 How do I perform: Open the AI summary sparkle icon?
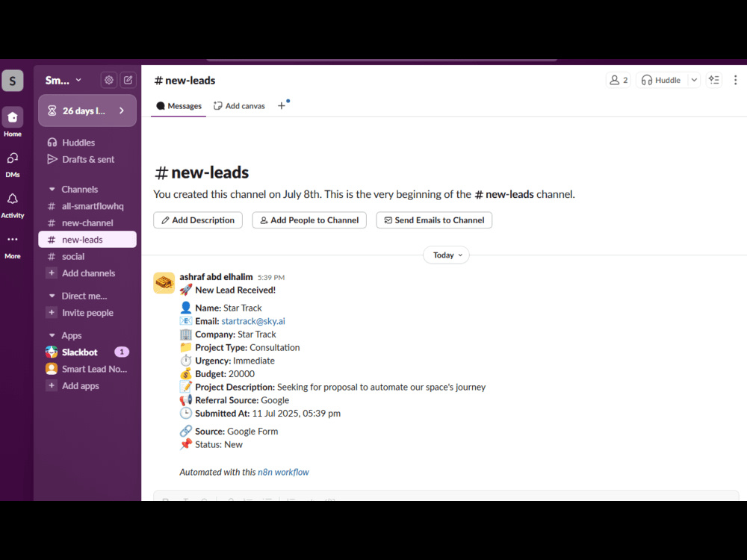coord(713,80)
